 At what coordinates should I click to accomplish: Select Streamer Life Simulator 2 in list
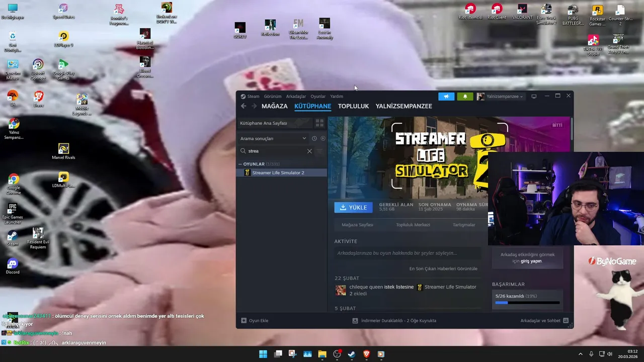pyautogui.click(x=282, y=172)
